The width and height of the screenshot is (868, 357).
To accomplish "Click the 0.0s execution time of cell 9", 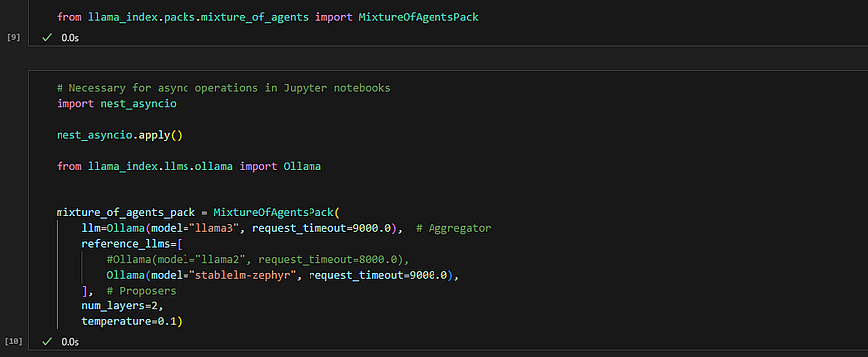I will click(70, 38).
